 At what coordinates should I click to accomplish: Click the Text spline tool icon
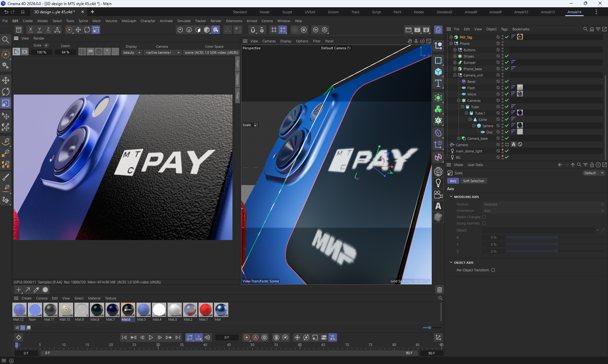click(438, 83)
